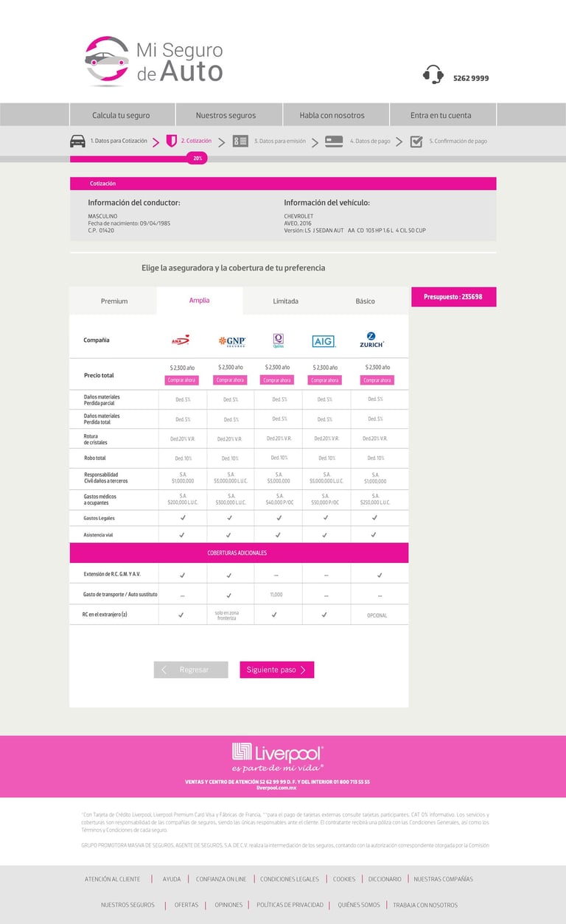Image resolution: width=566 pixels, height=924 pixels.
Task: Click the $50,000 P/OC medical expenses cell
Action: tap(326, 500)
